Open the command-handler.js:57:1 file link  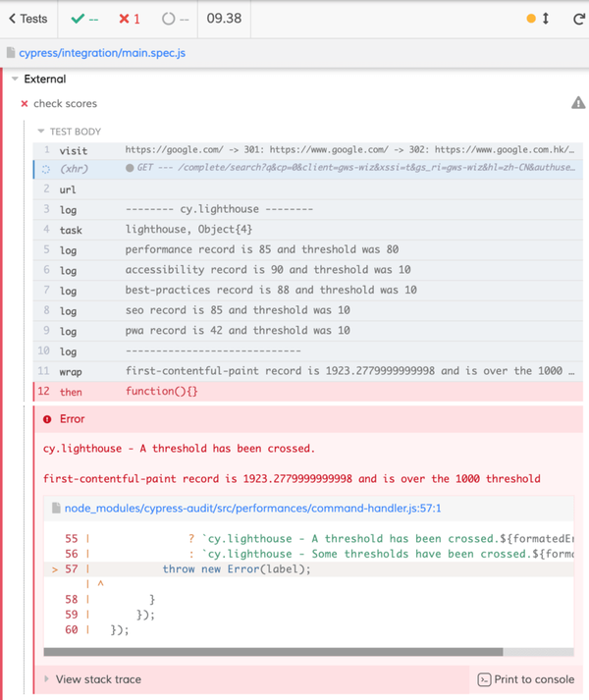(252, 508)
